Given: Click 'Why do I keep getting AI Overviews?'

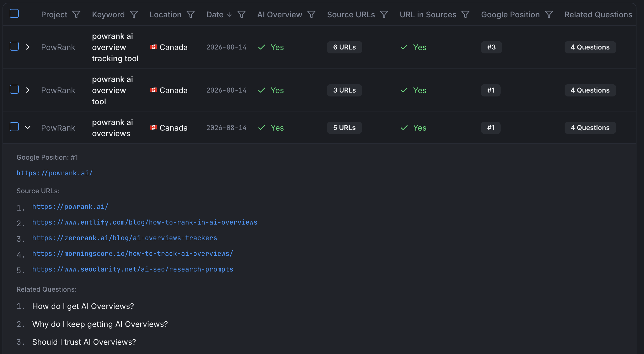Looking at the screenshot, I should pos(100,324).
